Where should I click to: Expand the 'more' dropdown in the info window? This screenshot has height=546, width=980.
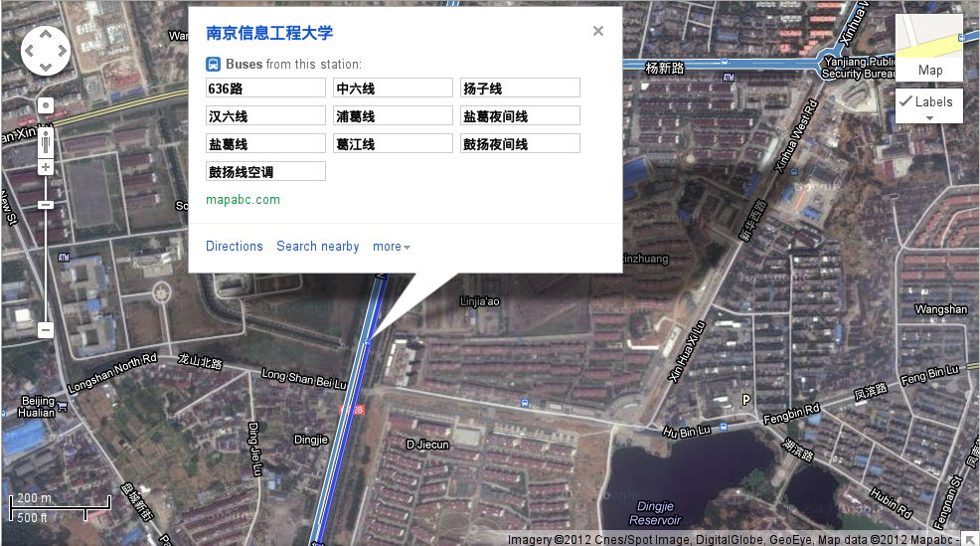point(392,247)
